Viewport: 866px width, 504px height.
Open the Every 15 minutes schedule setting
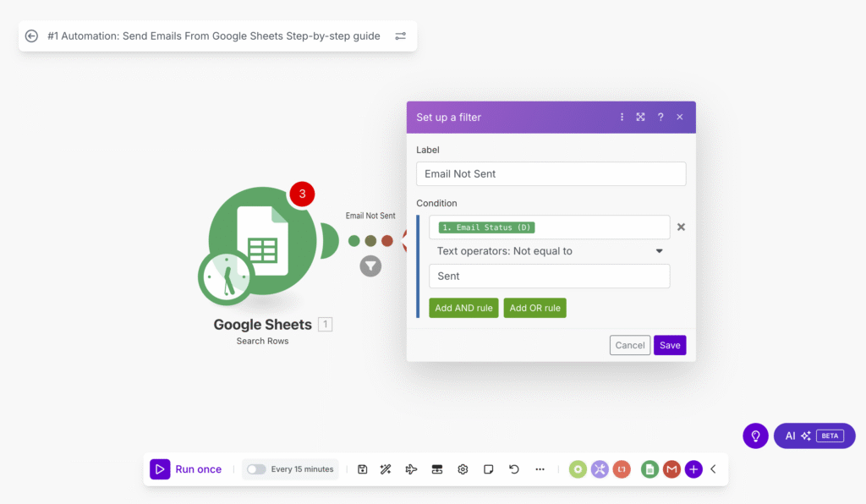click(x=302, y=469)
